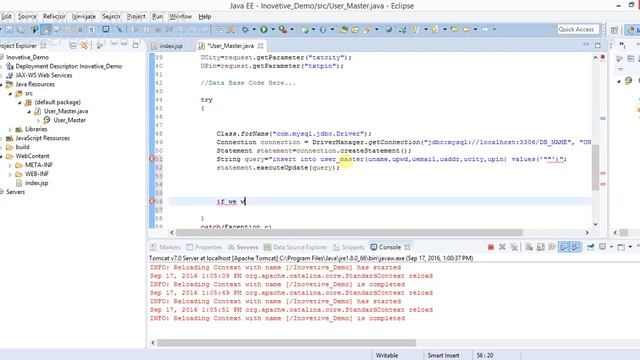Toggle Show Console When Standard Out Changes

point(564,247)
